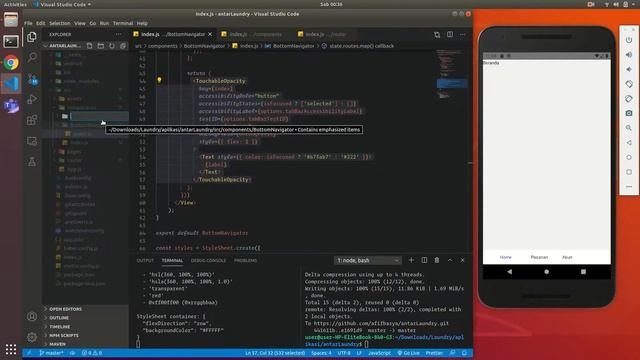
Task: Open the Manage gear in activity bar
Action: tap(32, 337)
